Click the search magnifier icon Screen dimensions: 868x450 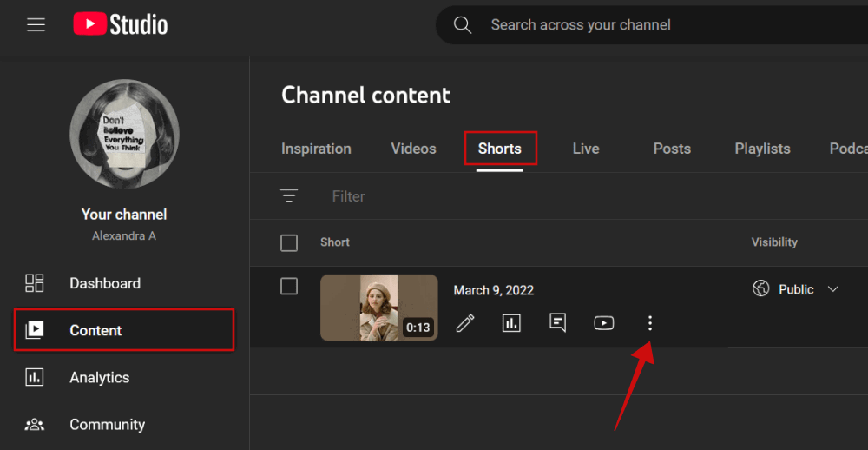point(463,25)
